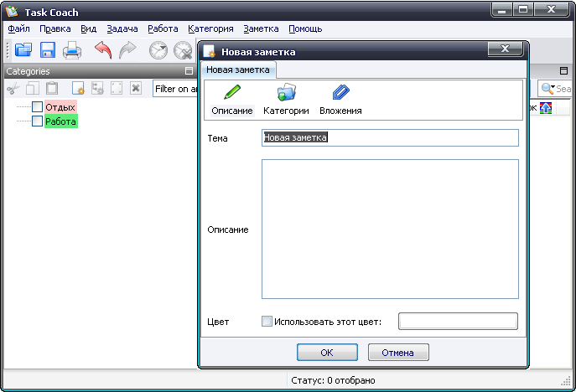
Task: Check the Работа category checkbox
Action: point(37,121)
